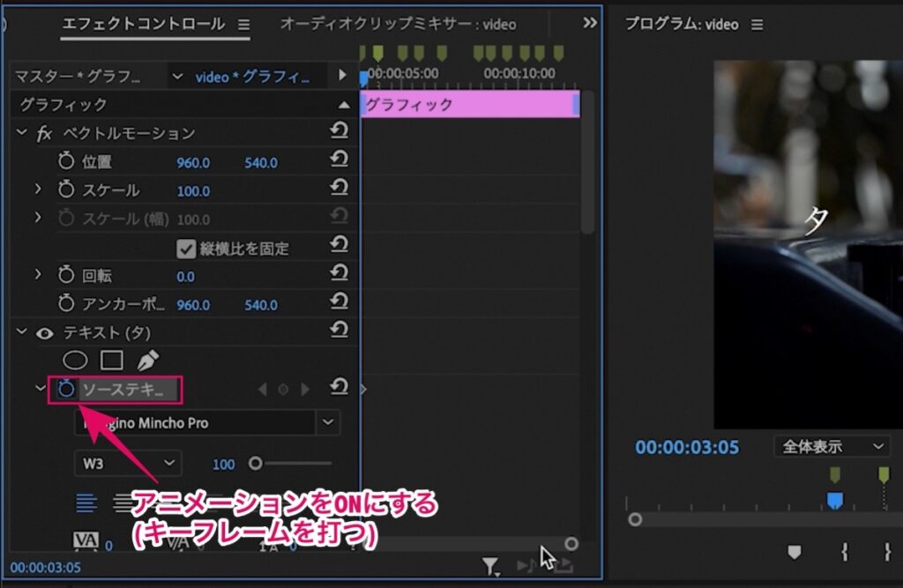
Task: Uncheck 縦横比を固定 checkbox
Action: coord(186,249)
